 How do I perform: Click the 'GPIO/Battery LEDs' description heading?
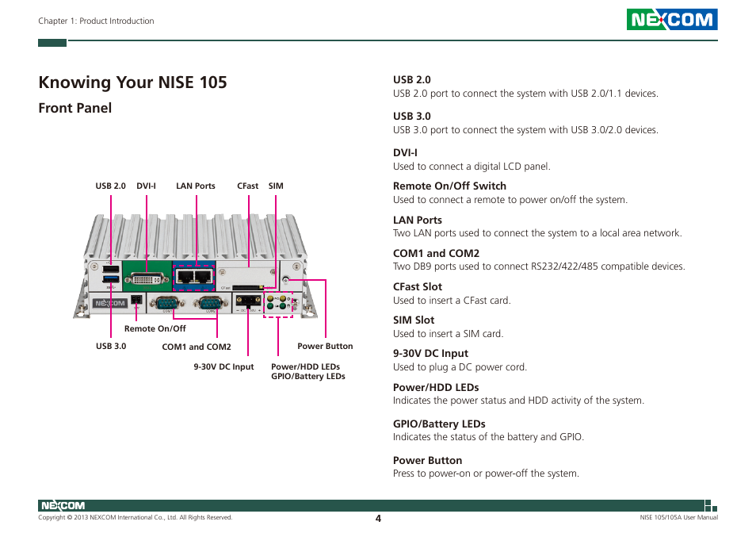point(439,424)
